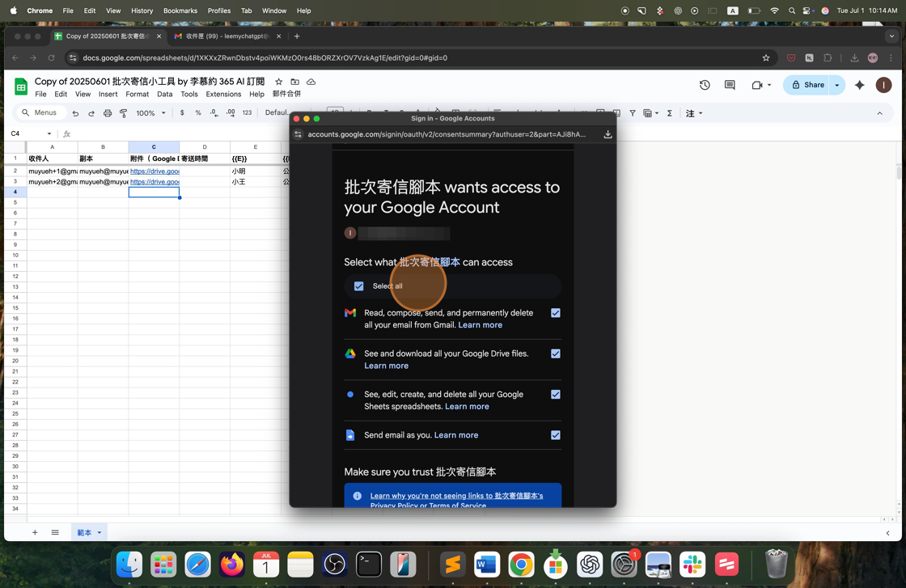
Task: Uncheck the Send email as you checkbox
Action: pyautogui.click(x=556, y=435)
